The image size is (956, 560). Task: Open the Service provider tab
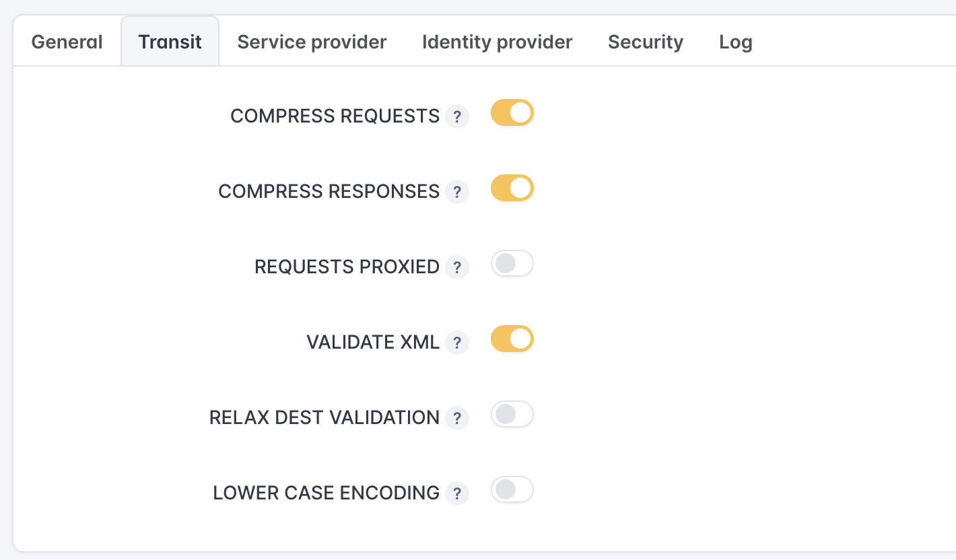point(312,42)
